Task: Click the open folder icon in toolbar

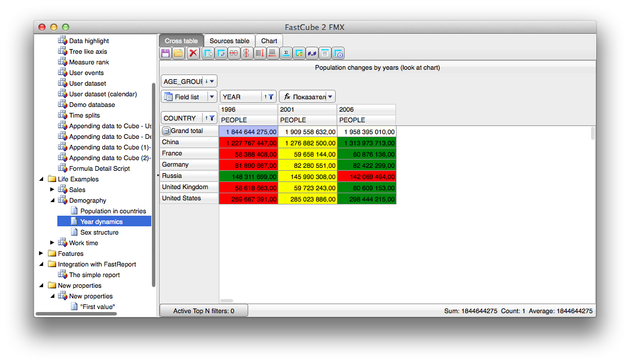Action: coord(178,53)
